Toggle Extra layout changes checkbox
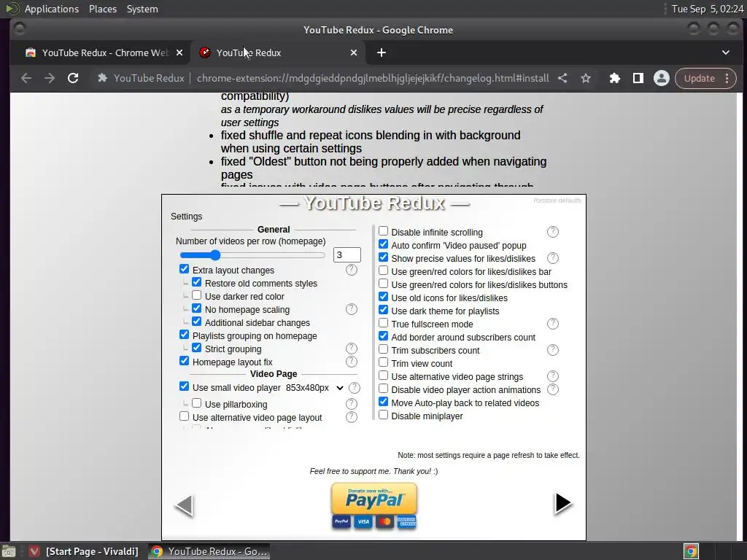 point(185,269)
